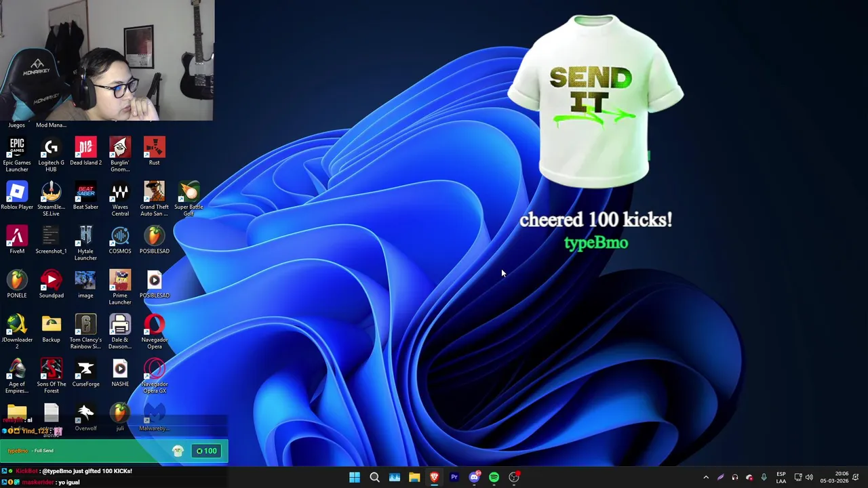Open taskbar app with red notification dot
The height and width of the screenshot is (488, 868).
pos(514,477)
